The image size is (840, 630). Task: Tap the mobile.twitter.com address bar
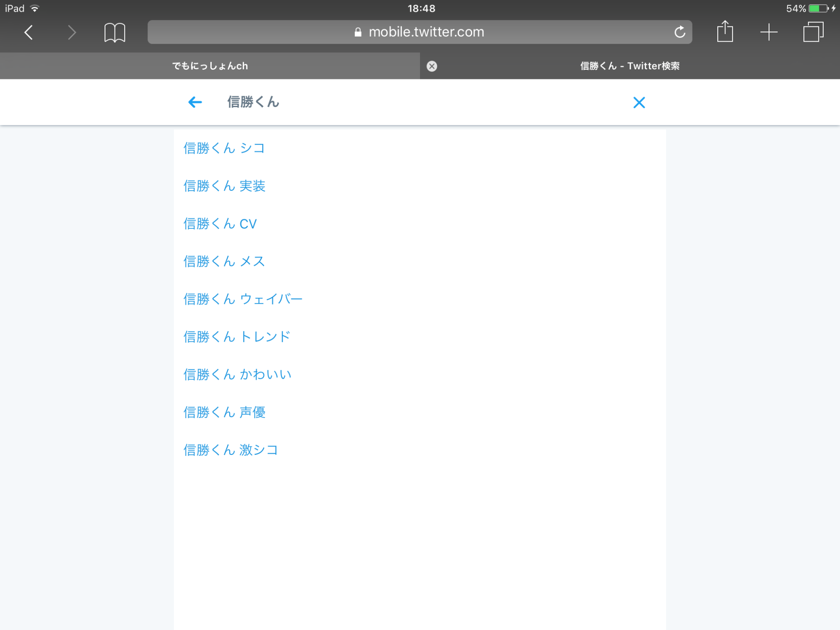[419, 32]
